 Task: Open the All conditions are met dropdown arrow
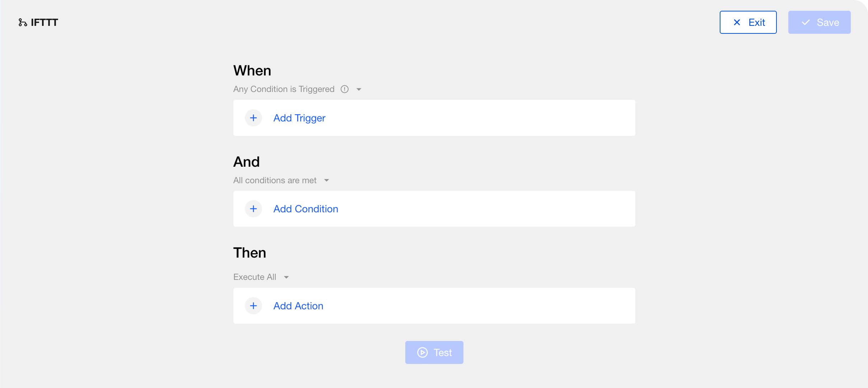(x=326, y=180)
